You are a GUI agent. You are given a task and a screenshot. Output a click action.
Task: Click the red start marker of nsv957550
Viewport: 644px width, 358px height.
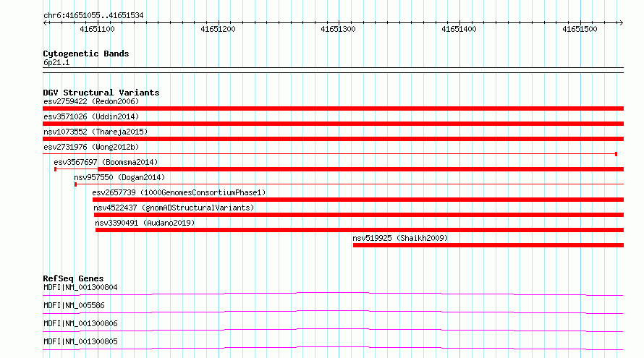(x=75, y=184)
